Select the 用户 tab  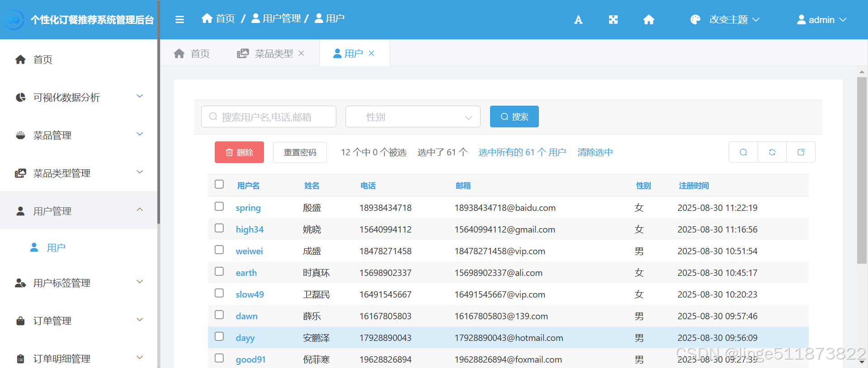354,53
